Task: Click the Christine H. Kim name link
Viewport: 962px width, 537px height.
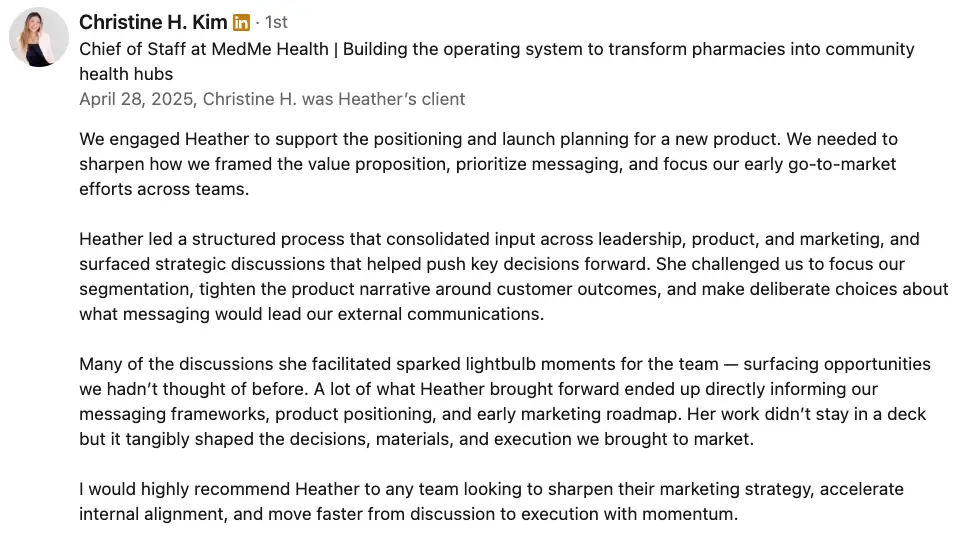Action: 153,22
